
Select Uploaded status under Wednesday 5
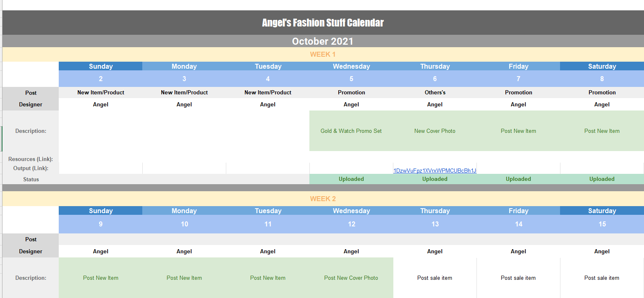click(x=351, y=179)
